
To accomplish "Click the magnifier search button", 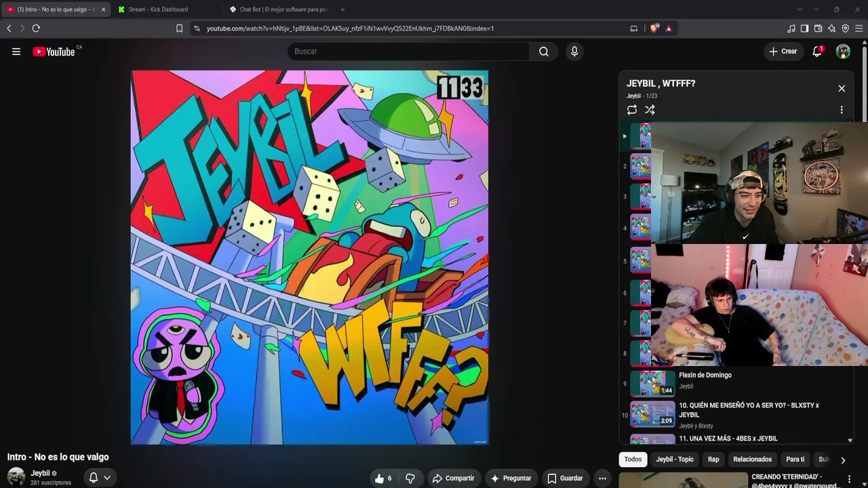I will pos(544,52).
